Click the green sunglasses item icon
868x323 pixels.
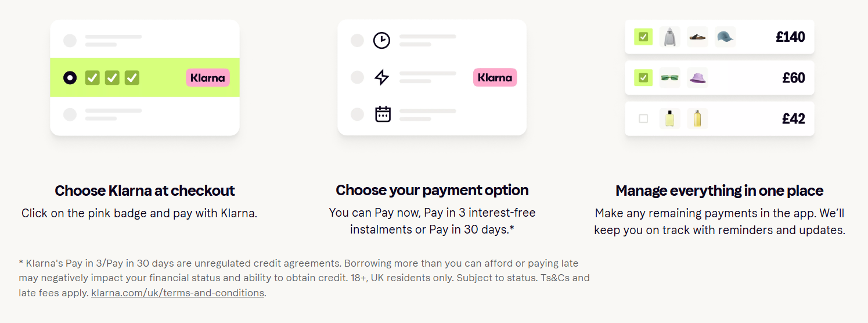click(x=669, y=77)
